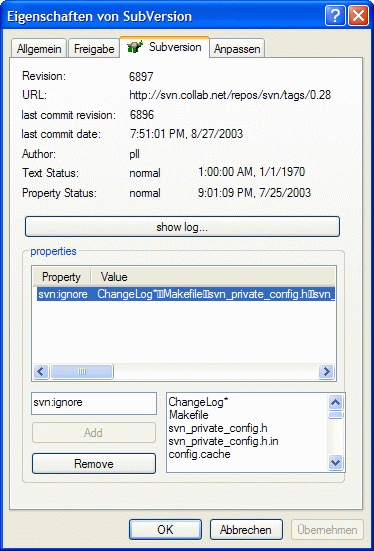Click svn_private_config.h.in line in value box
This screenshot has height=551, width=374.
[x=224, y=441]
